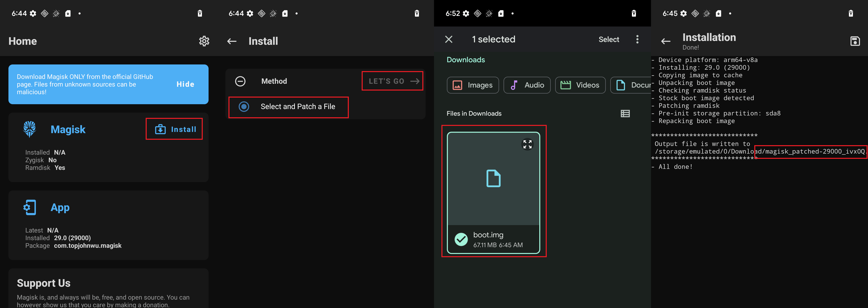Hide the GitHub download warning banner

pos(185,84)
